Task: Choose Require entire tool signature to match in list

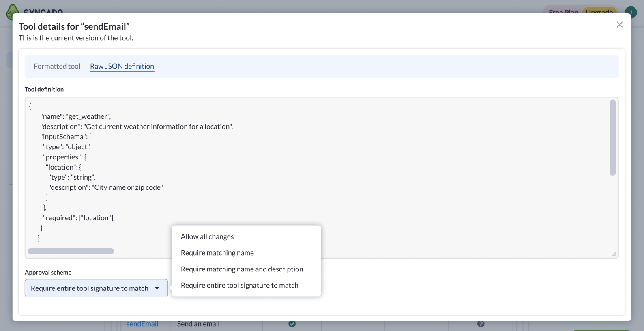Action: [240, 285]
